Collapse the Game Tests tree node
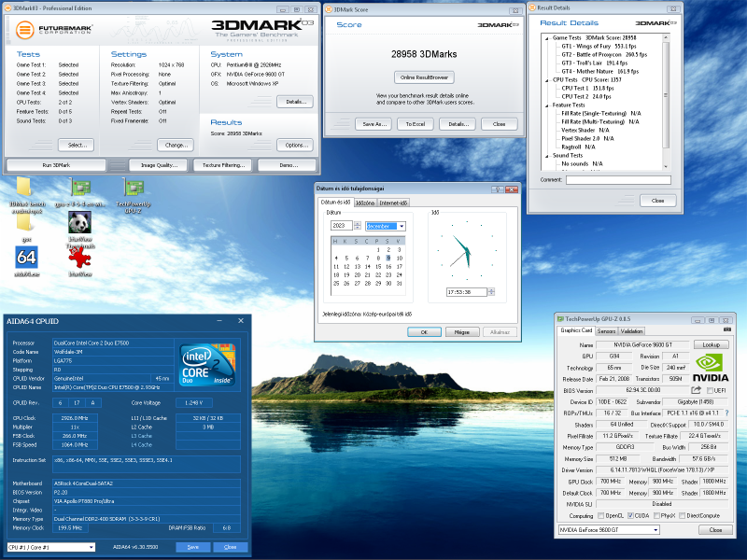747x560 pixels. pos(546,38)
